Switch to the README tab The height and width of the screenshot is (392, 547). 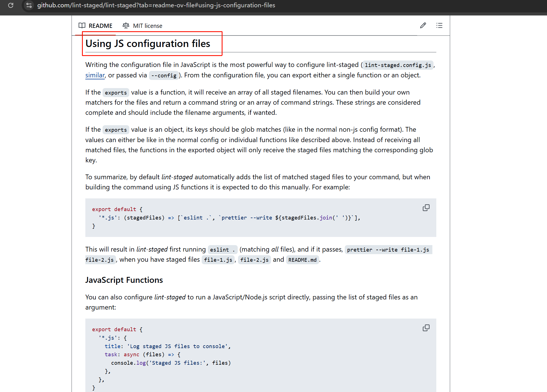pyautogui.click(x=100, y=26)
